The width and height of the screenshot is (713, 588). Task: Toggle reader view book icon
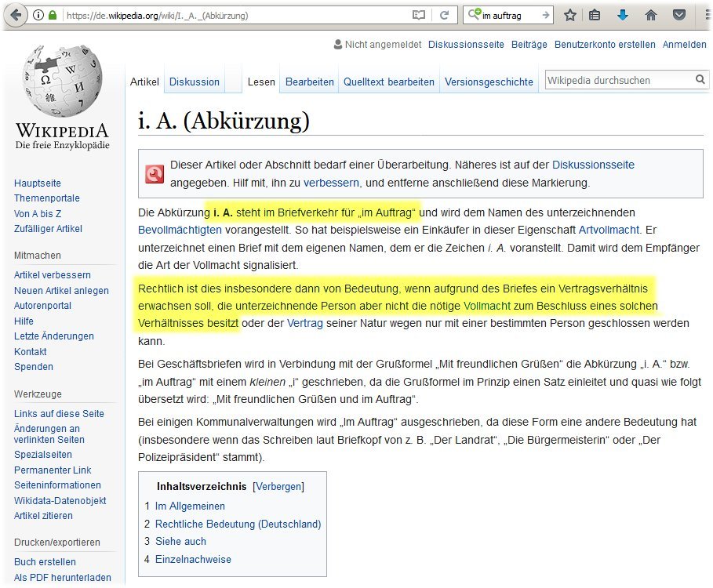pos(418,16)
